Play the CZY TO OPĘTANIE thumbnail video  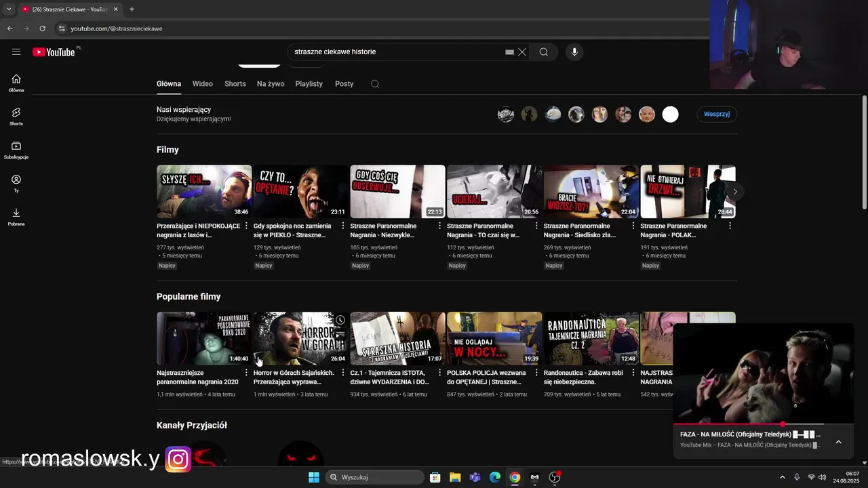point(301,192)
